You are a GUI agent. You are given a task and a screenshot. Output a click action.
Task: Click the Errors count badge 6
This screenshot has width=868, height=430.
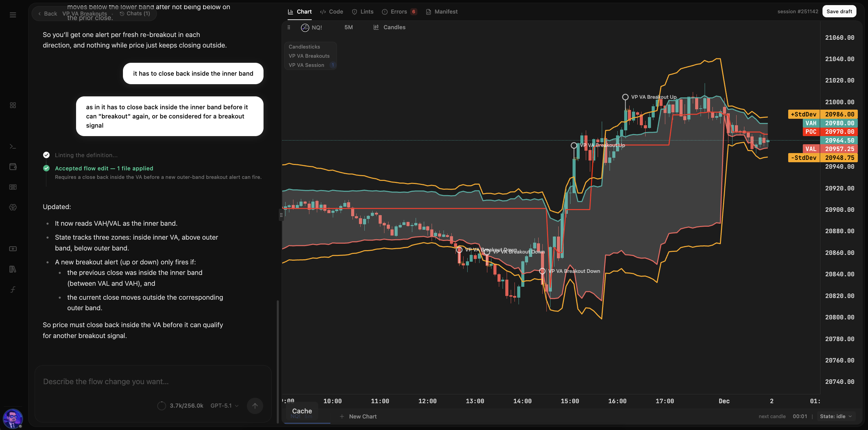point(414,12)
